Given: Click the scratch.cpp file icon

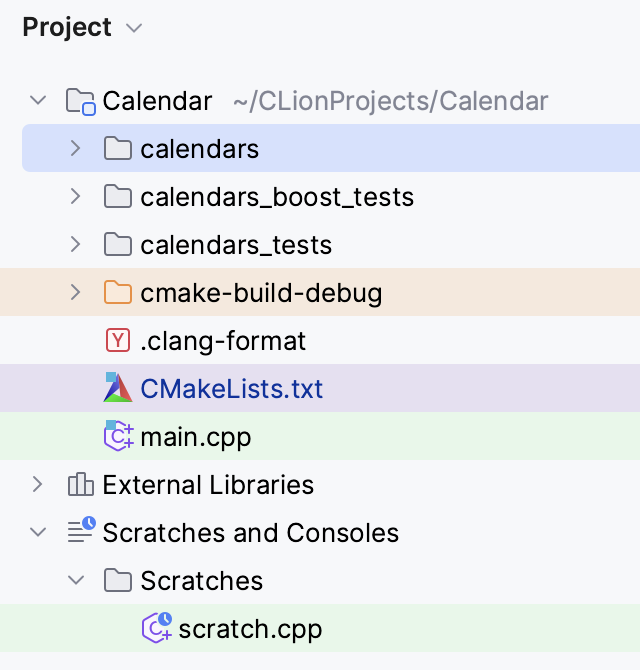Looking at the screenshot, I should click(x=157, y=627).
